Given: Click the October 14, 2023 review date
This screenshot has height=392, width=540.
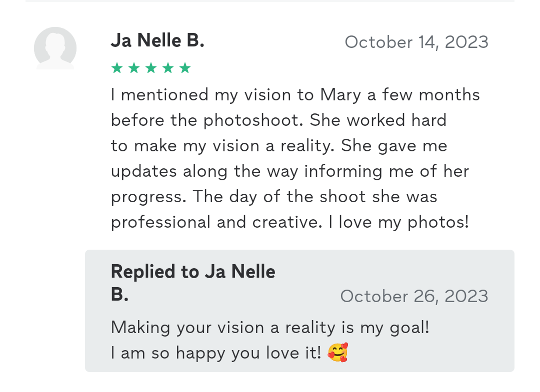Looking at the screenshot, I should click(416, 42).
